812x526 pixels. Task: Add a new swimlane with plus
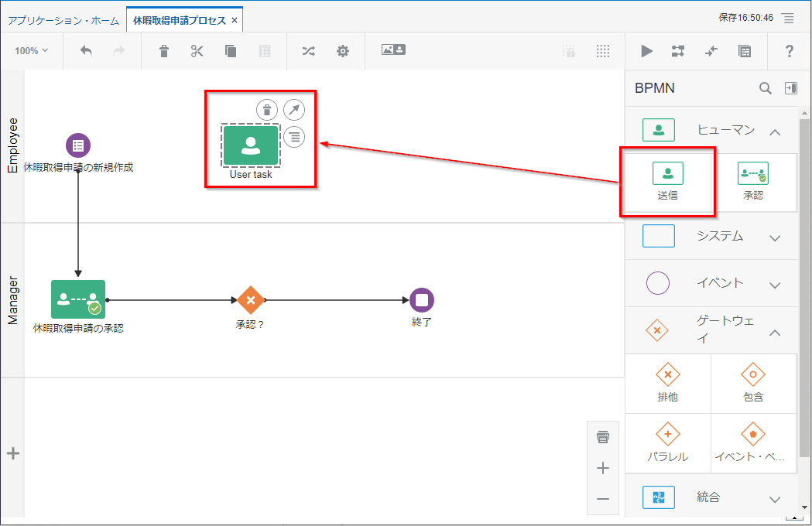pos(13,454)
